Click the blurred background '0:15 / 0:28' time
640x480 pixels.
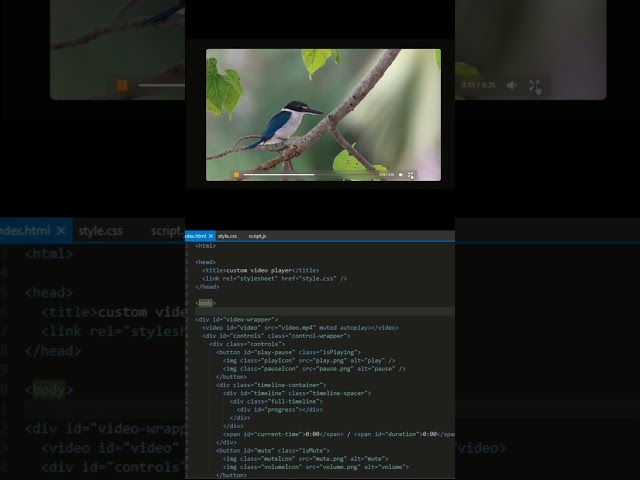pos(478,85)
